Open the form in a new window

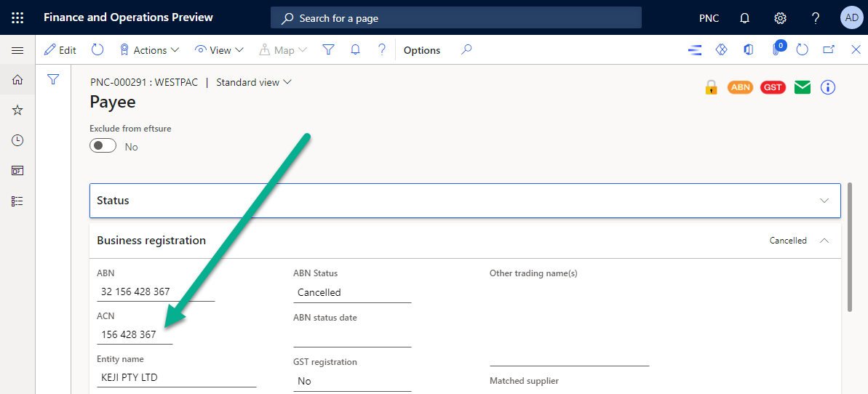pyautogui.click(x=829, y=50)
